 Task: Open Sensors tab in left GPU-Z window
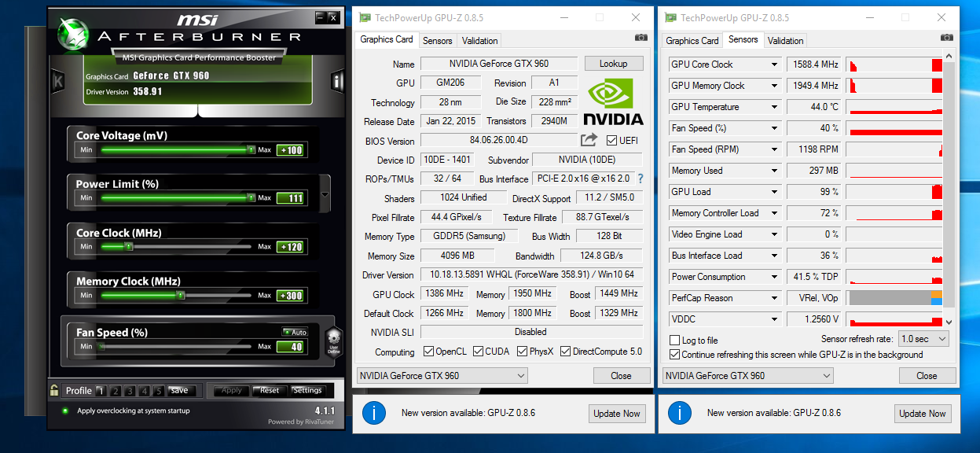(x=438, y=41)
